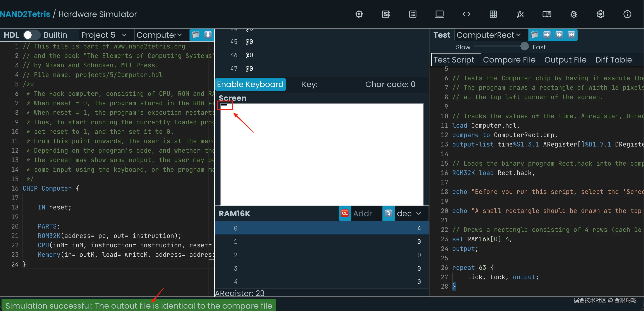This screenshot has width=644, height=311.
Task: Adjust the Slow/Fast speed slider handle
Action: [524, 46]
